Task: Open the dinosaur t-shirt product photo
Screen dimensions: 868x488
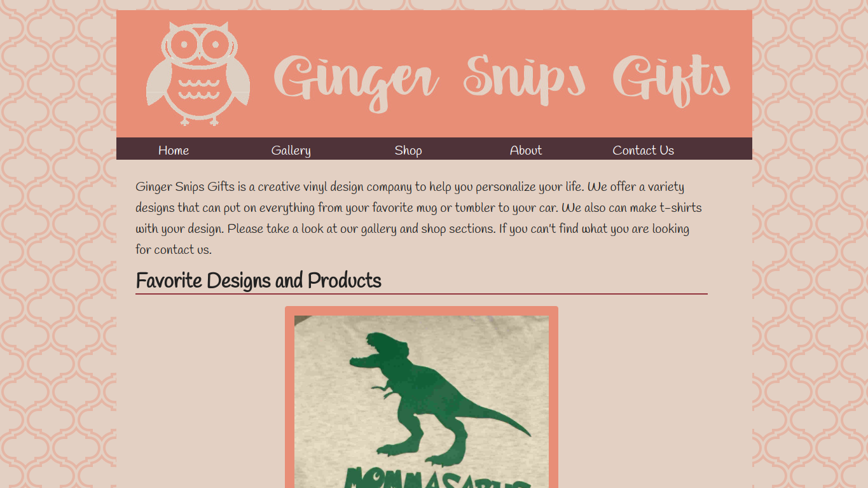Action: point(422,401)
